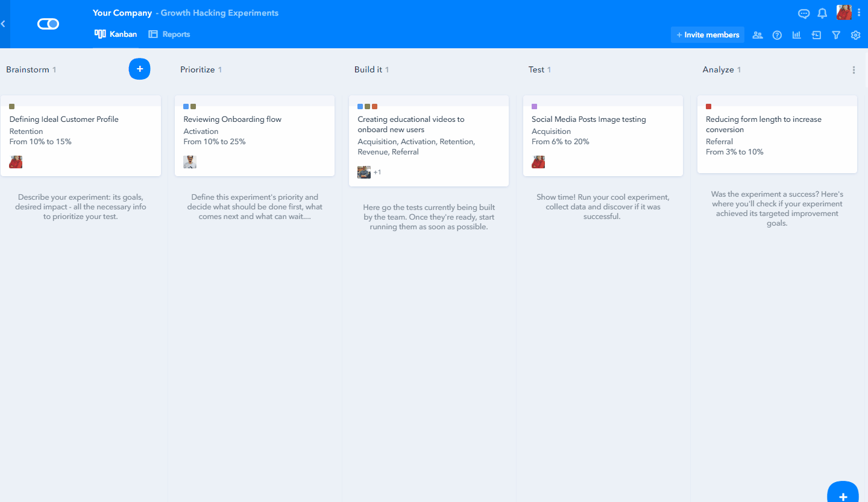
Task: Open the notifications bell
Action: [822, 13]
